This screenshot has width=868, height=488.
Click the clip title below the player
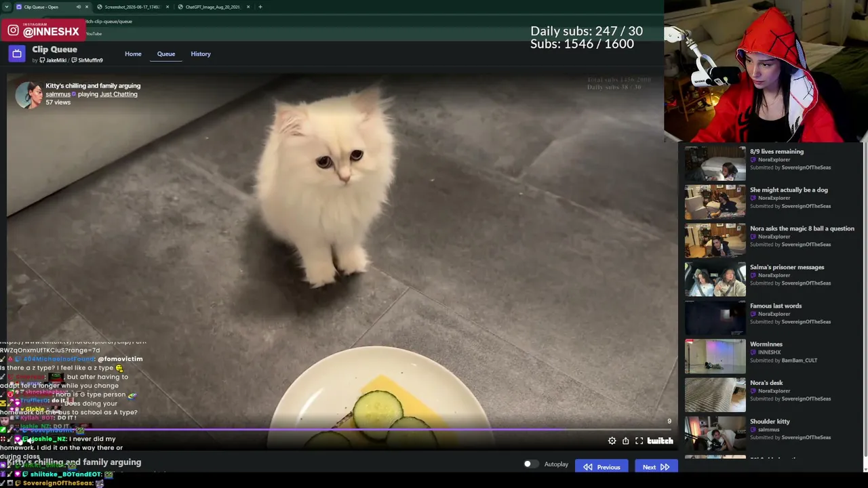[x=75, y=462]
